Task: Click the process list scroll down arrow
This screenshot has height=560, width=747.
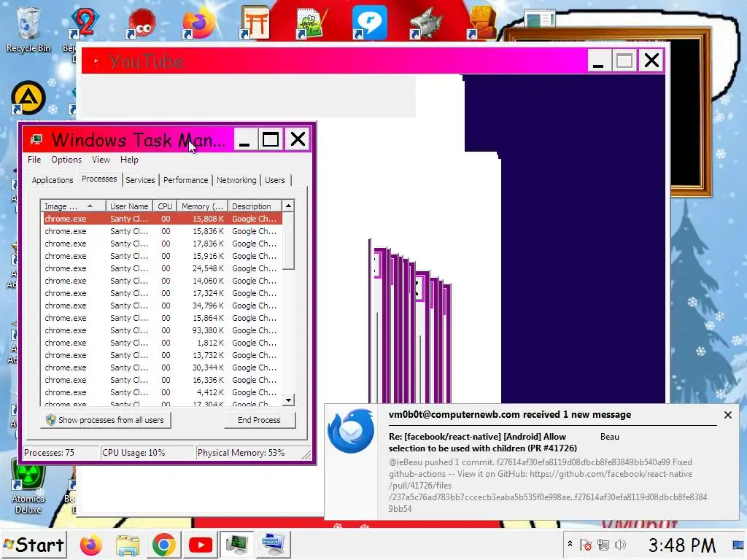Action: tap(288, 400)
